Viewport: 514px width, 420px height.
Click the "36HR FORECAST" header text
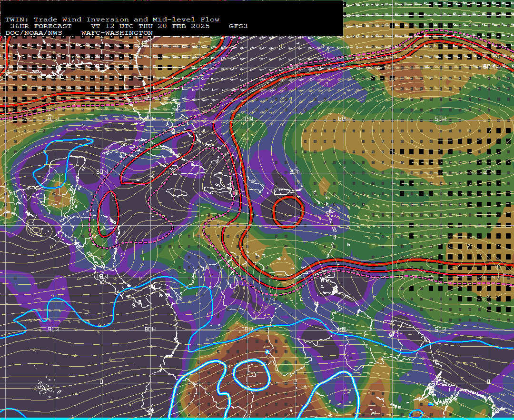coord(40,26)
